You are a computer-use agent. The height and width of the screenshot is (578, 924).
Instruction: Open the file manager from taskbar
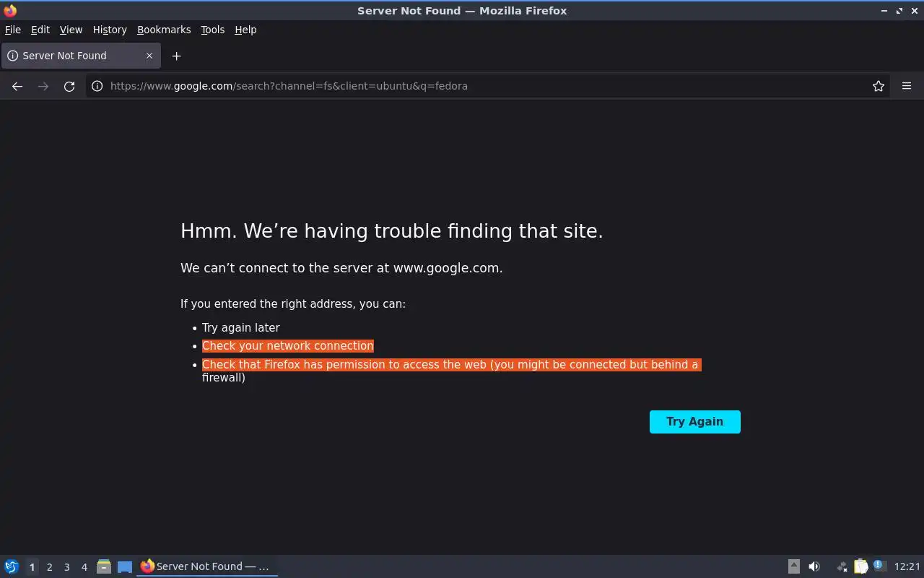pyautogui.click(x=104, y=566)
